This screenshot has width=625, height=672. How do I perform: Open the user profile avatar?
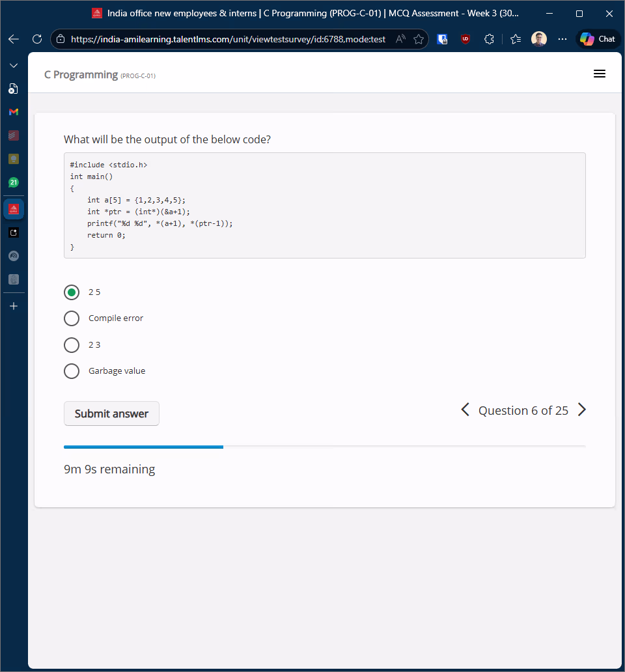(539, 39)
